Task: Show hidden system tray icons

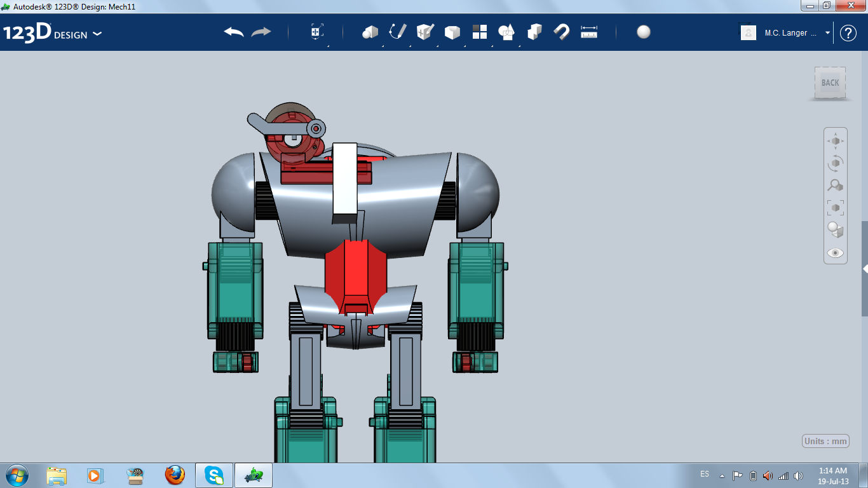Action: 722,475
